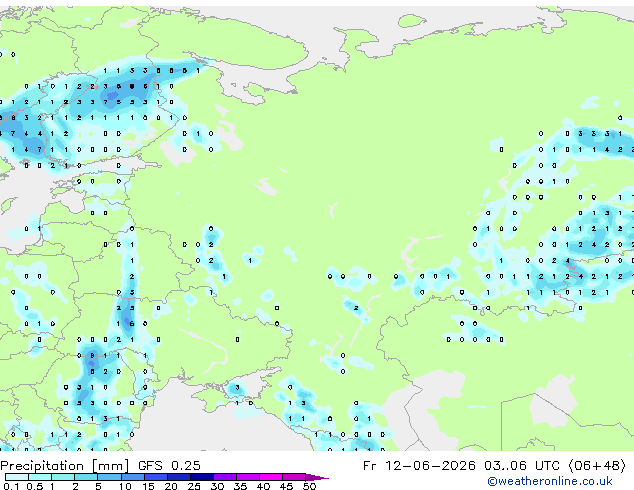Pick the 0.5–1 mm legend swatch
The width and height of the screenshot is (634, 490).
40,477
